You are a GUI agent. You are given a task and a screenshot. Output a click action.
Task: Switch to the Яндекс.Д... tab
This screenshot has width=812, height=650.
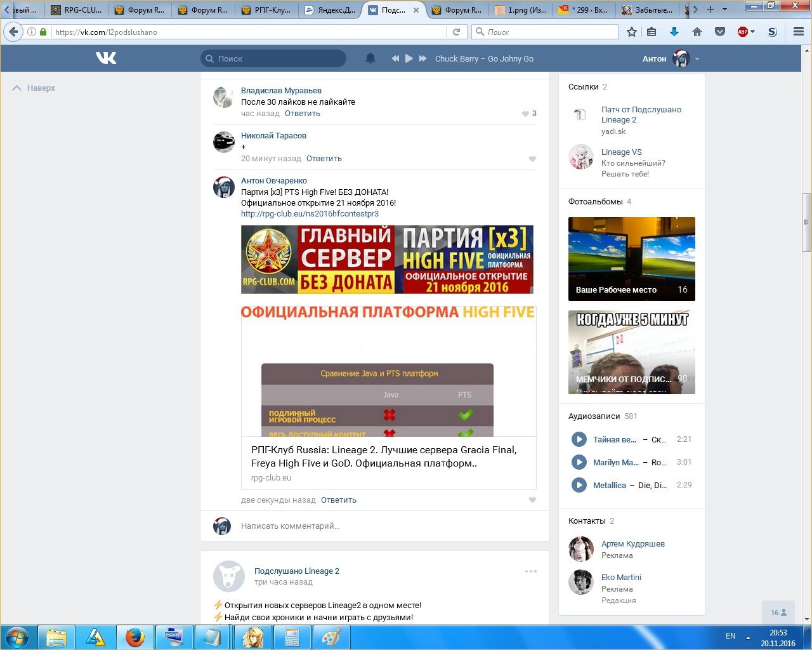(x=330, y=10)
